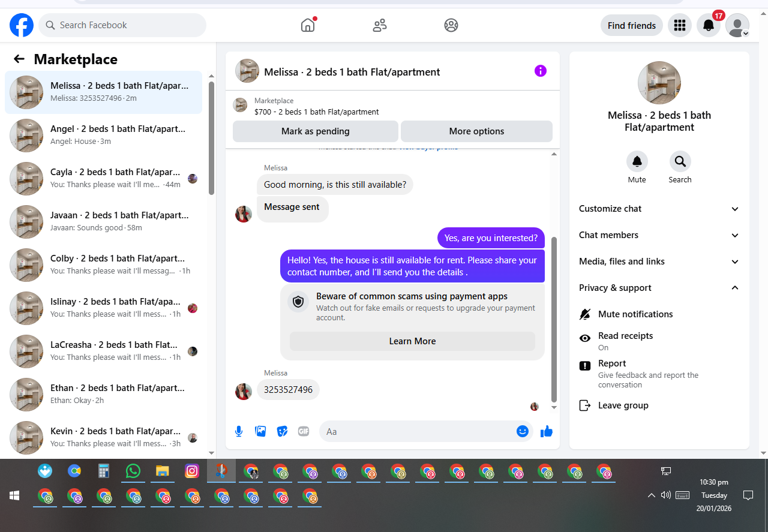Image resolution: width=768 pixels, height=532 pixels.
Task: Click the conversation list scrollbar
Action: click(x=211, y=138)
